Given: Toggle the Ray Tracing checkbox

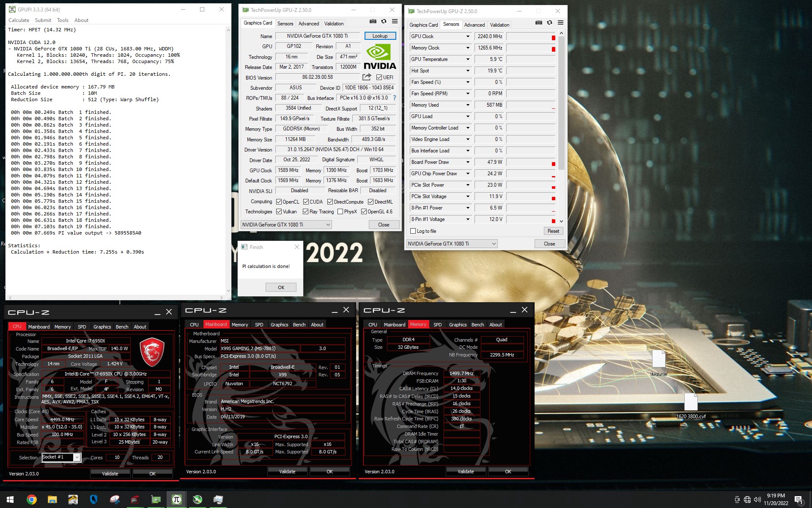Looking at the screenshot, I should tap(305, 212).
